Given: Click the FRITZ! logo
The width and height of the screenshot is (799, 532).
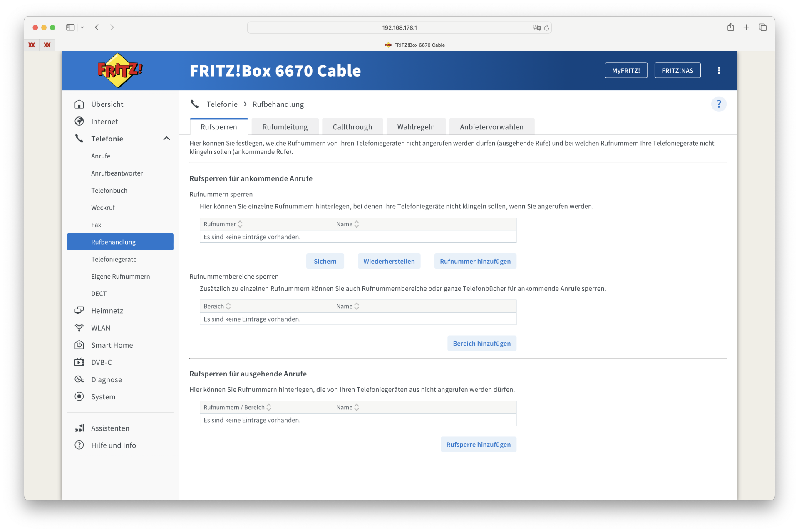Looking at the screenshot, I should tap(119, 70).
